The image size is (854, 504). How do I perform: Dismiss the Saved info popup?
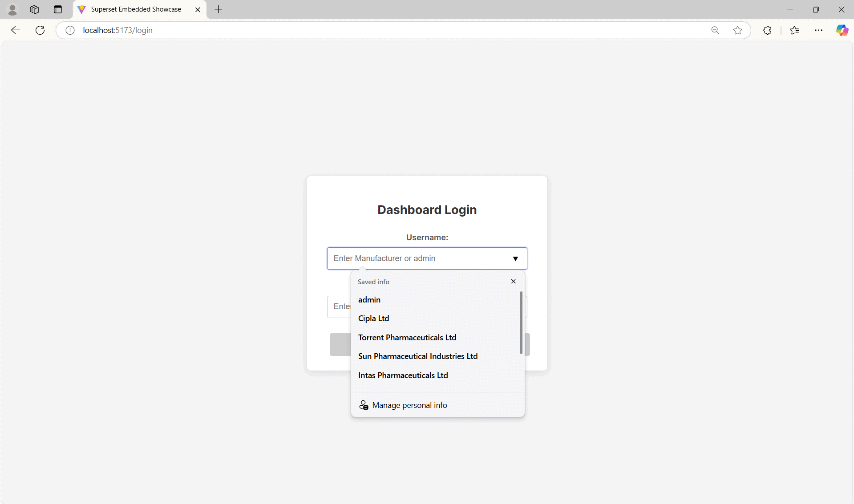click(x=513, y=281)
